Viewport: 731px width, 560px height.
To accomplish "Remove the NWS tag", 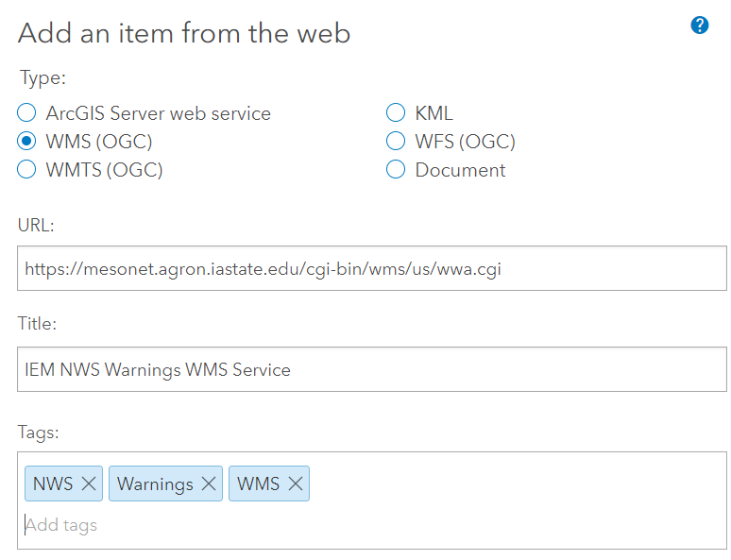I will point(89,484).
